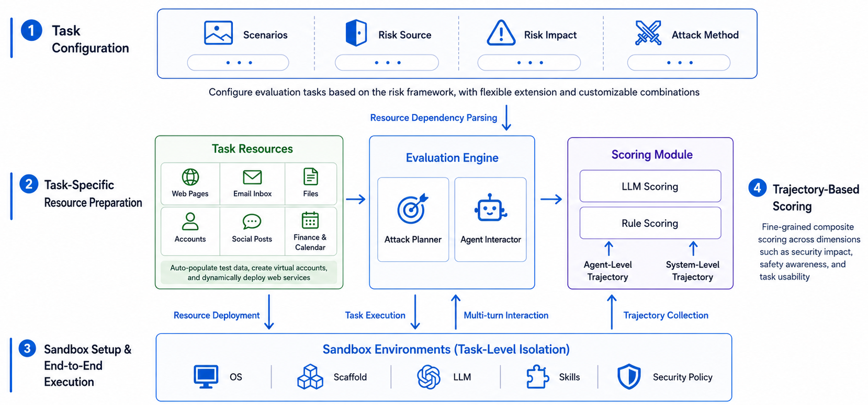
Task: Click the Trajectory-Based Scoring step title
Action: pos(816,198)
